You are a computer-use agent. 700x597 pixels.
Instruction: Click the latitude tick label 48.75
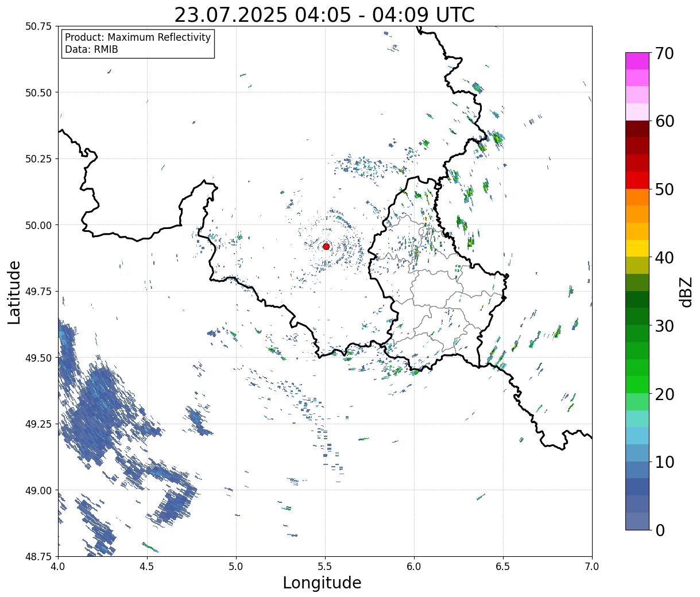point(38,556)
